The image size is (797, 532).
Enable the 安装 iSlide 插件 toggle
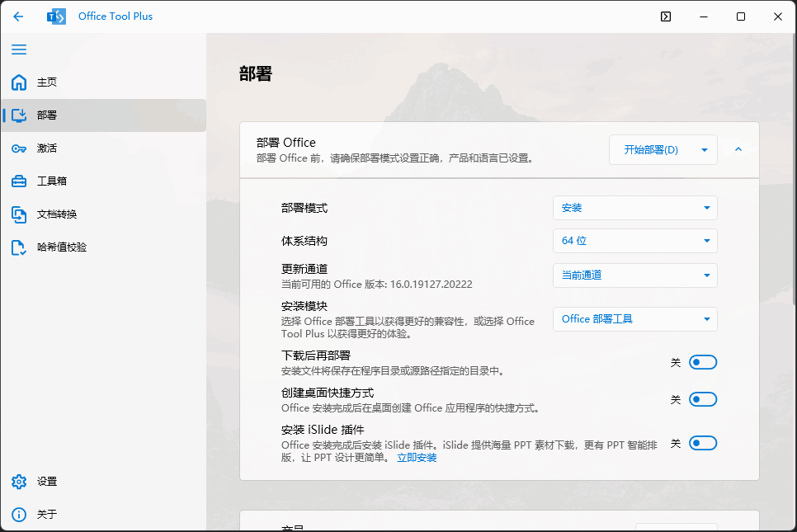pos(702,443)
